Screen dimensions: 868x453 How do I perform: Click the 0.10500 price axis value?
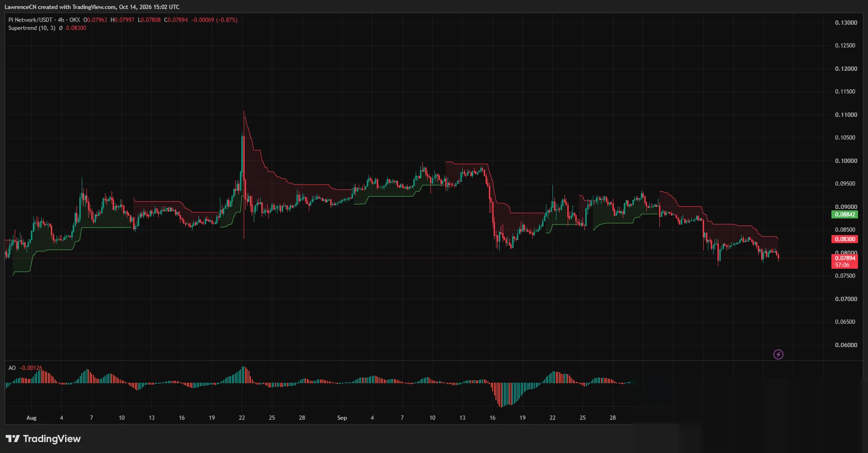pos(846,138)
